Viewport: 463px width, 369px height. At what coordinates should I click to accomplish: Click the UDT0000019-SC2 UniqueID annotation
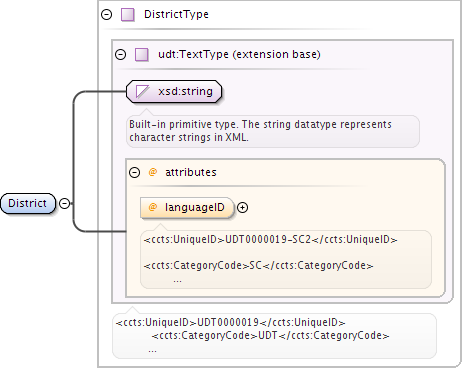tap(270, 239)
